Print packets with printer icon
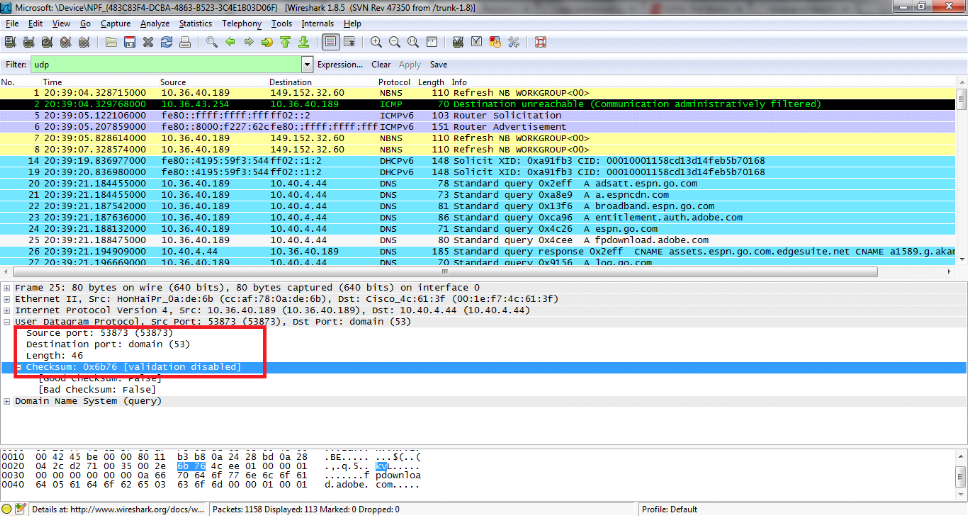The width and height of the screenshot is (968, 516). (185, 42)
